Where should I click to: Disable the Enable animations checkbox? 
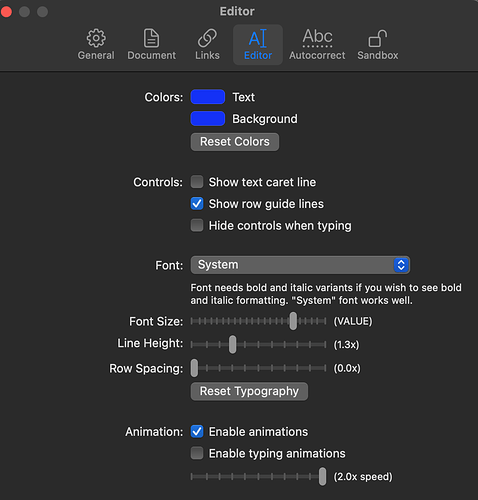pyautogui.click(x=197, y=431)
